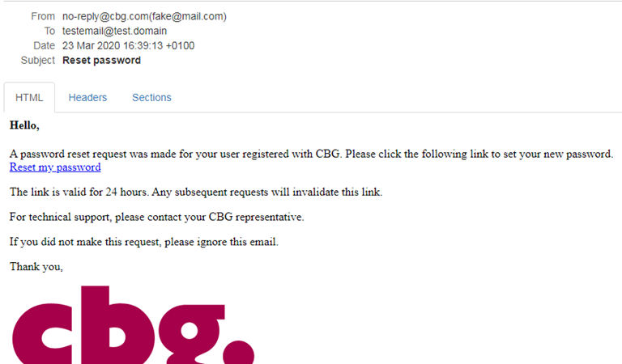
Task: Click the CBG logo image
Action: point(133,325)
